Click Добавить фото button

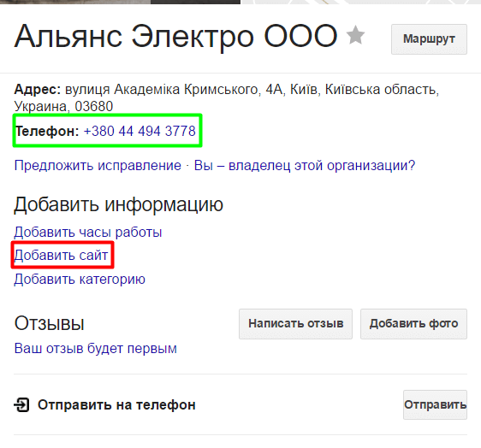[x=414, y=324]
